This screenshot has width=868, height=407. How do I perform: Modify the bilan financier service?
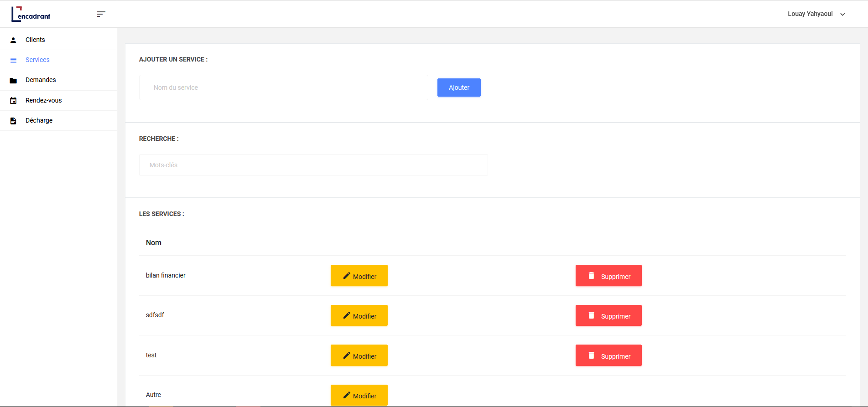click(x=359, y=276)
